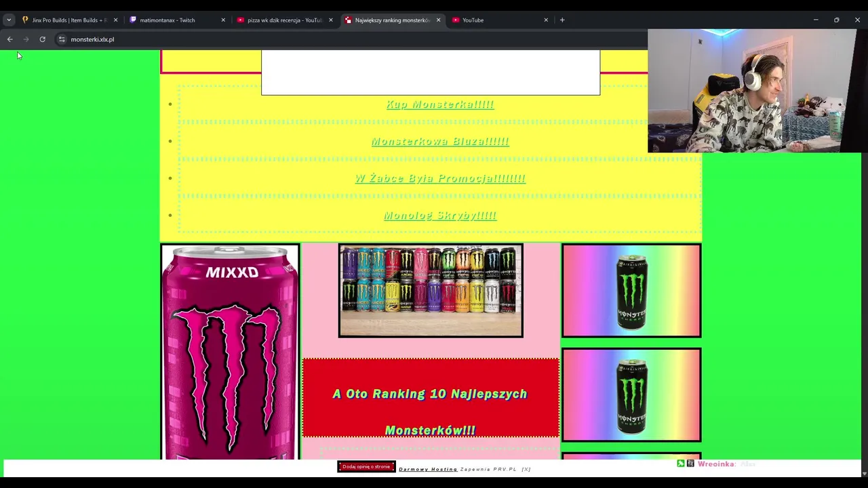This screenshot has height=488, width=868.
Task: Switch to the YouTube tab
Action: [500, 20]
